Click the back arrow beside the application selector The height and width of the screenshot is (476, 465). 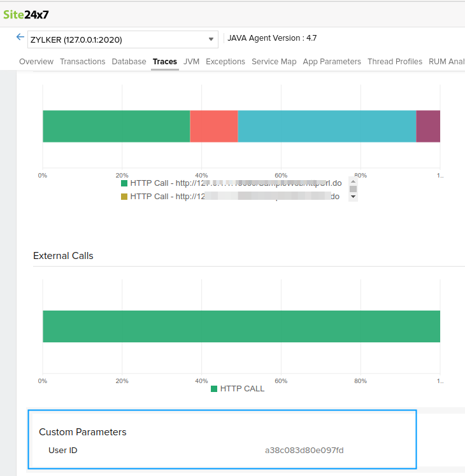pyautogui.click(x=20, y=38)
